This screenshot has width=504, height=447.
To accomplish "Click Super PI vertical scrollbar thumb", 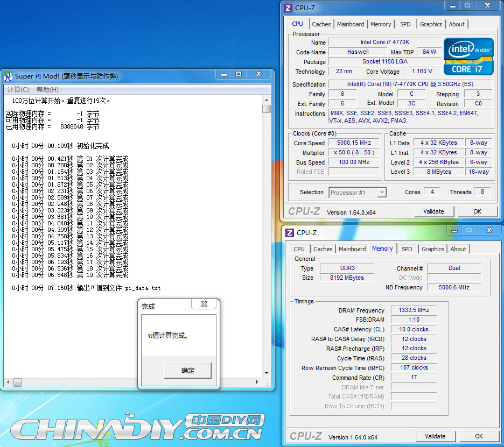I will coord(267,109).
